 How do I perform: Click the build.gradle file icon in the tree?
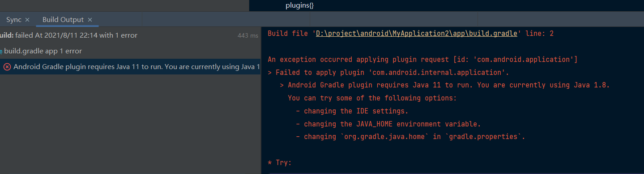1,52
